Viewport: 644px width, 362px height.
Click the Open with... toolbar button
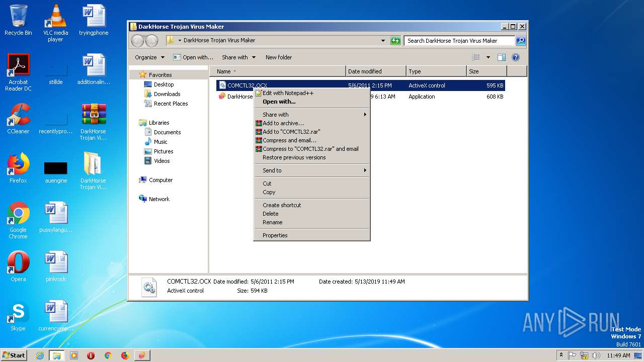click(193, 57)
